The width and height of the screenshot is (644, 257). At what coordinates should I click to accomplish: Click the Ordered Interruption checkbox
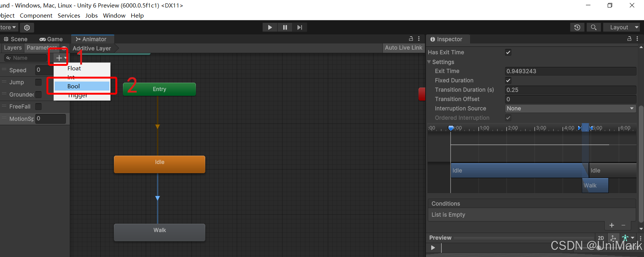(508, 118)
